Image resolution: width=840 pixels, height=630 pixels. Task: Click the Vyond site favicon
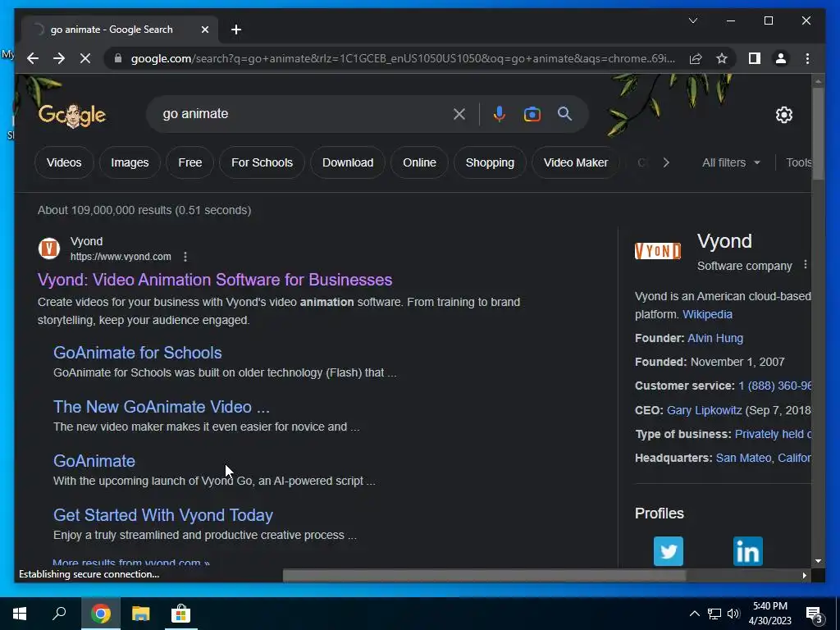49,249
